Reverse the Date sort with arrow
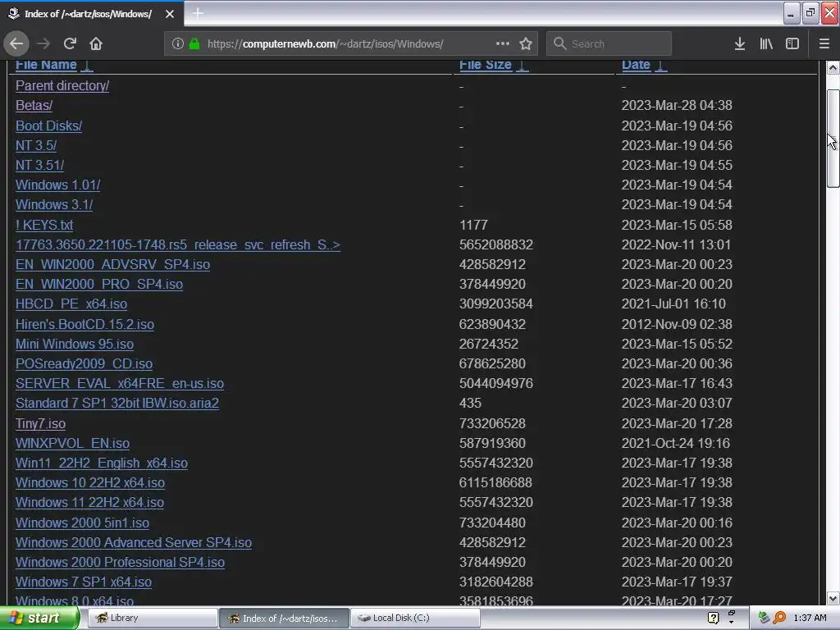840x630 pixels. pyautogui.click(x=661, y=66)
